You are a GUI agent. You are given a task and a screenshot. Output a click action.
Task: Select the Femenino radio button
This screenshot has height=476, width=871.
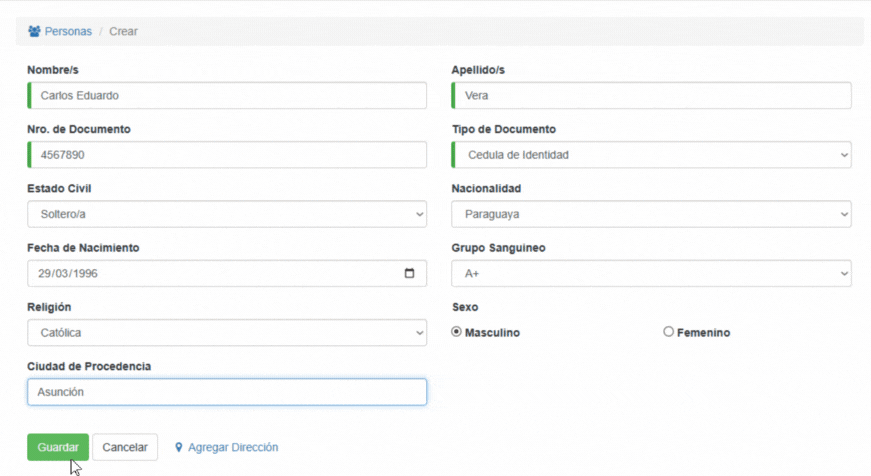coord(669,332)
